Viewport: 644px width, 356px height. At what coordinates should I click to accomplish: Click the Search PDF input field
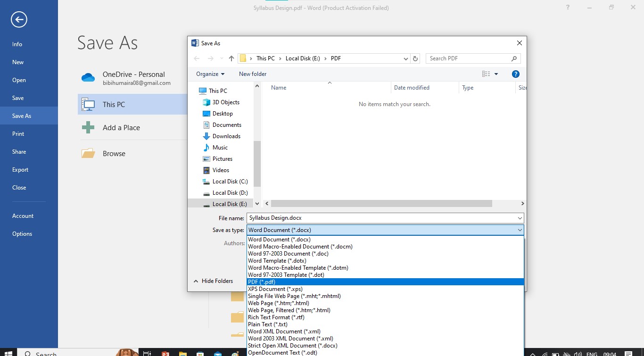coord(467,58)
